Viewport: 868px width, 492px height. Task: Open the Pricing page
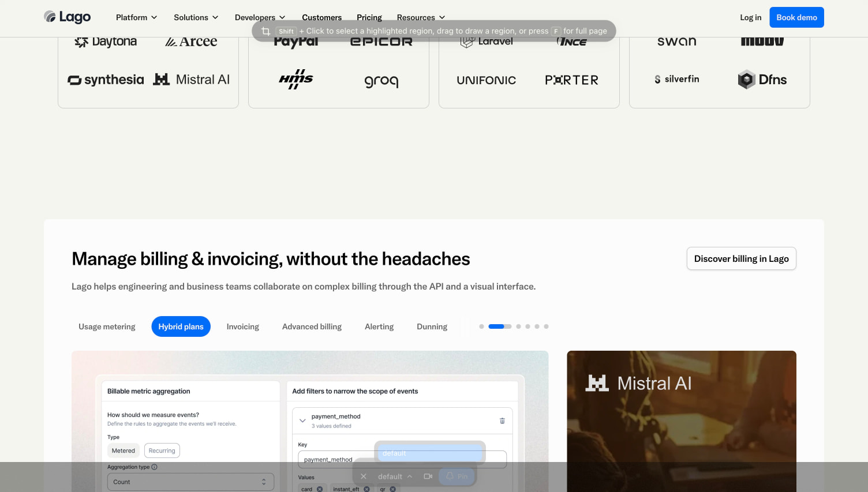coord(369,17)
